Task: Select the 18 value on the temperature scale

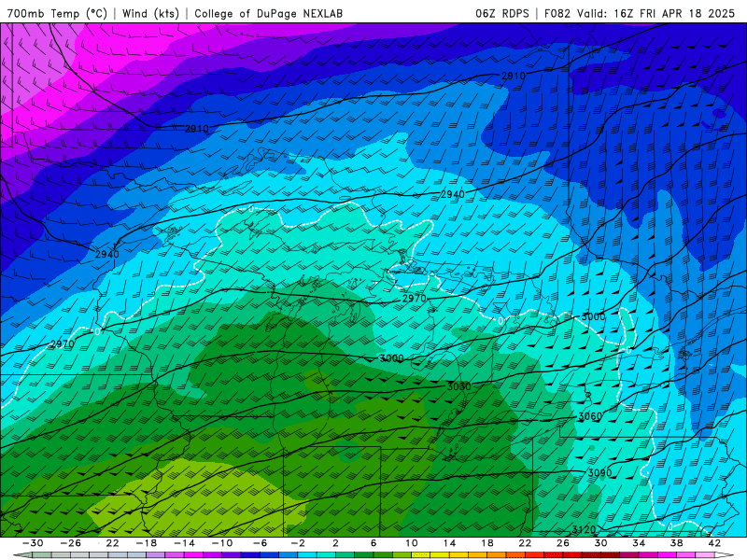Action: pos(486,543)
